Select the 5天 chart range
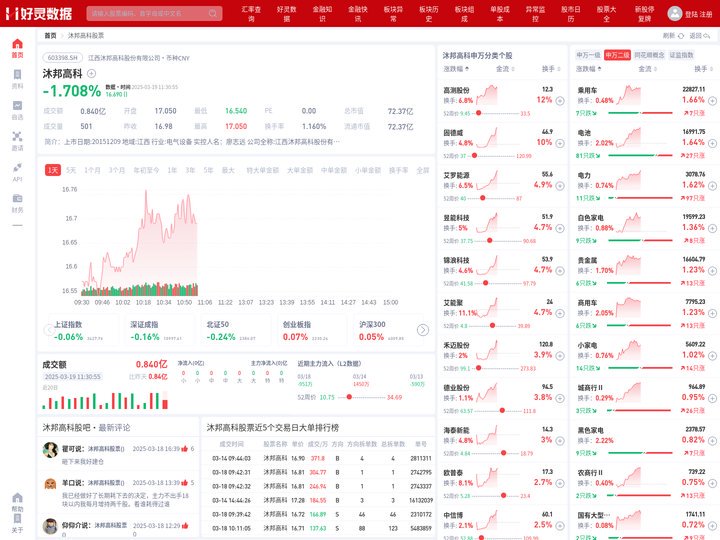This screenshot has height=540, width=720. 71,170
